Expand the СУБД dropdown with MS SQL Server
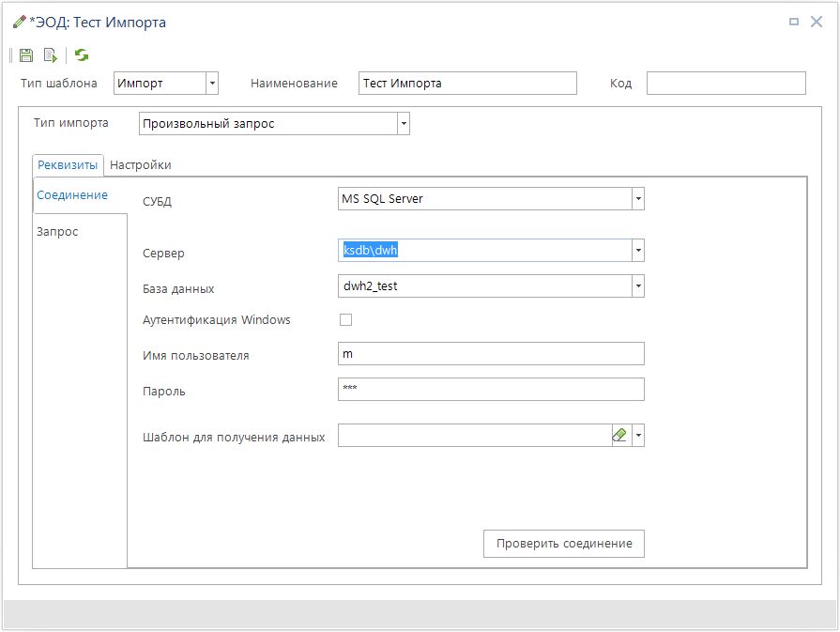 coord(638,199)
